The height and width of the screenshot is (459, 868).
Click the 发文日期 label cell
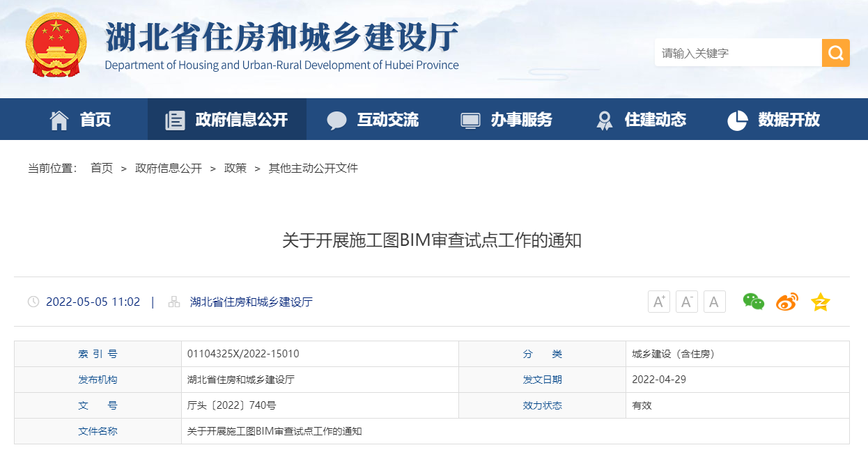pos(543,380)
